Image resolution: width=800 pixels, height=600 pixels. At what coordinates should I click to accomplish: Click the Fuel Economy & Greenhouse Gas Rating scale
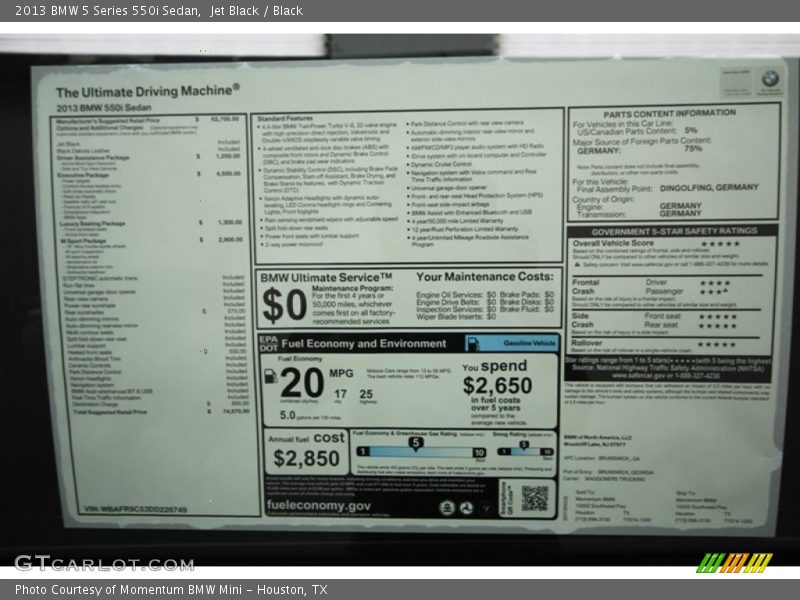pos(421,452)
